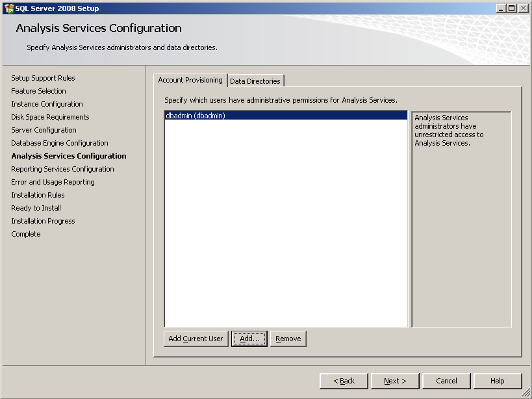532x399 pixels.
Task: Maximize the SQL Server Setup window
Action: tap(511, 8)
